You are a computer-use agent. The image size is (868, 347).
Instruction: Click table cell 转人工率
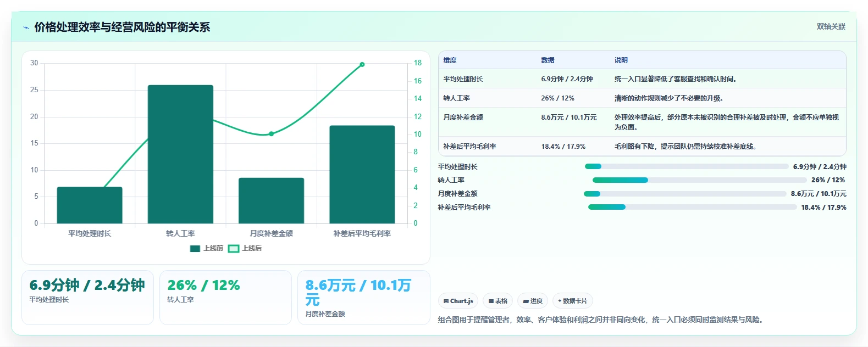point(456,98)
